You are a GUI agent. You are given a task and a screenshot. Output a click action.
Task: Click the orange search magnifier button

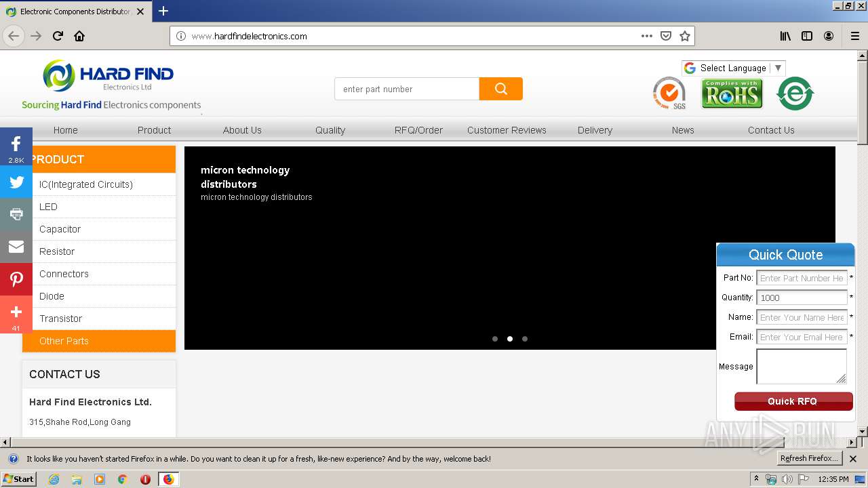[x=500, y=89]
